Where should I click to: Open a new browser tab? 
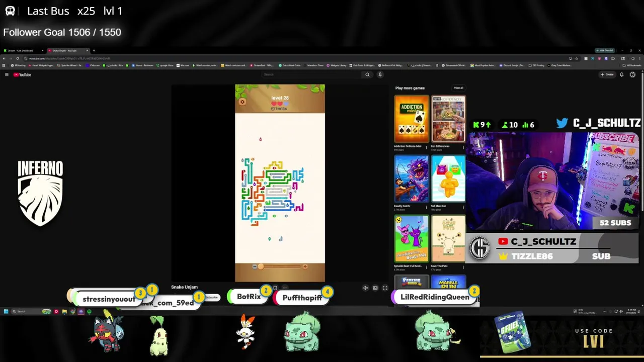coord(94,50)
